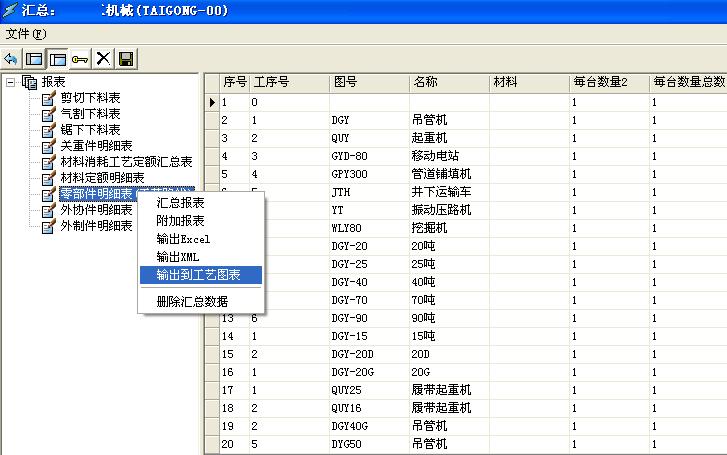Click the blue back arrow toolbar icon
This screenshot has height=455, width=727.
click(x=11, y=59)
